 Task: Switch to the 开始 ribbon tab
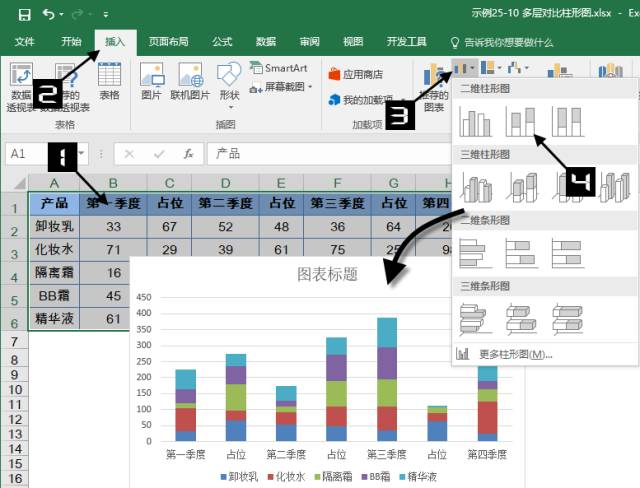tap(71, 42)
